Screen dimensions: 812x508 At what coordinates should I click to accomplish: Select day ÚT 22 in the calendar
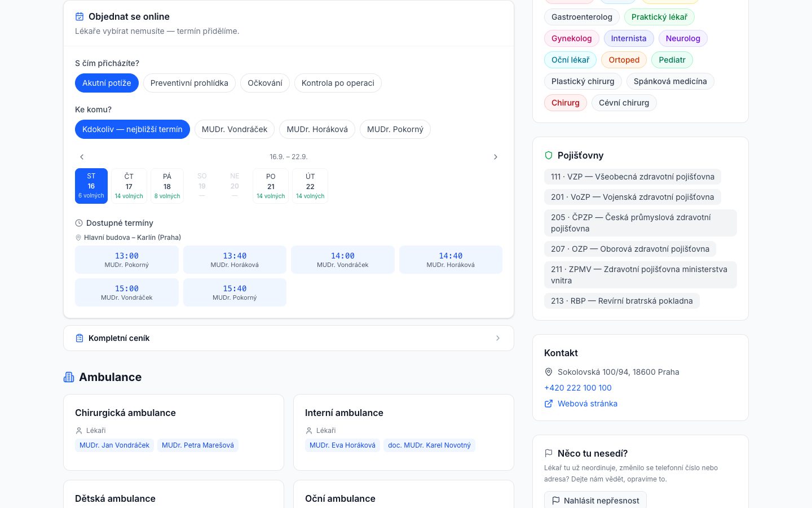click(x=310, y=186)
